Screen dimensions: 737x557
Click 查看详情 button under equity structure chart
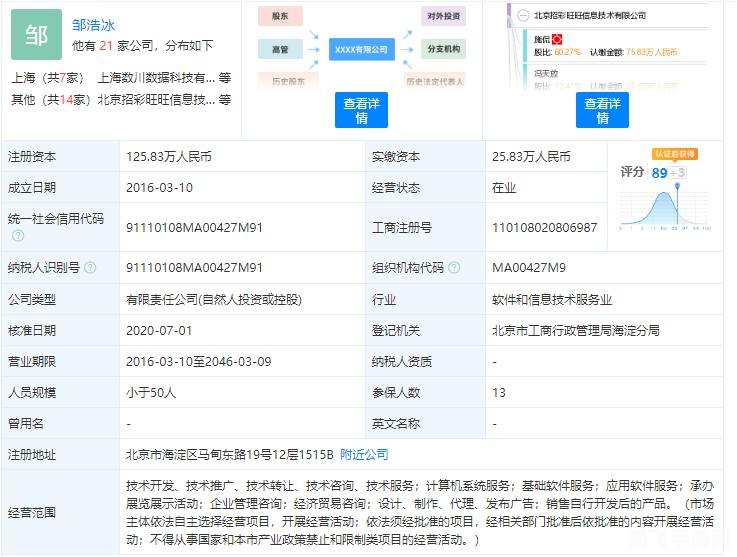coord(602,110)
